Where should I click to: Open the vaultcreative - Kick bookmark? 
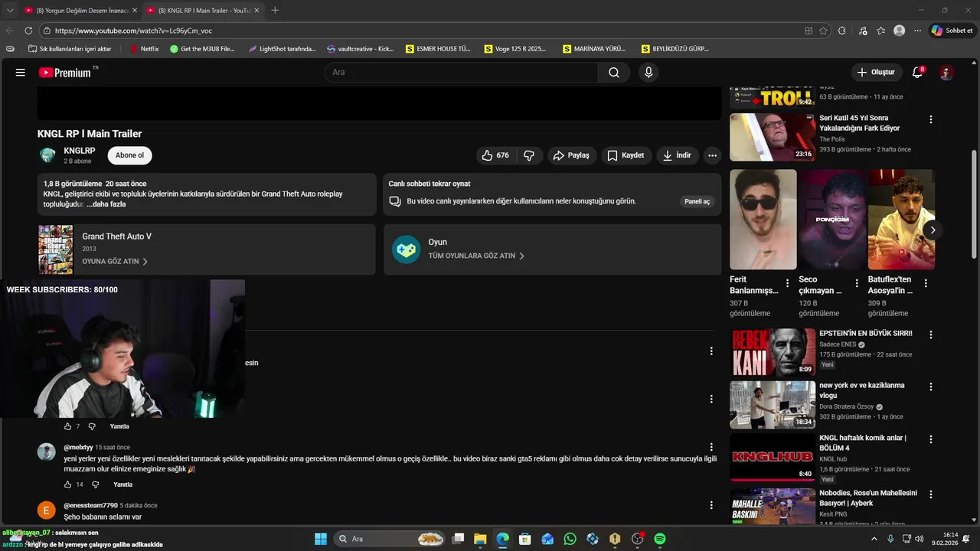pyautogui.click(x=360, y=48)
